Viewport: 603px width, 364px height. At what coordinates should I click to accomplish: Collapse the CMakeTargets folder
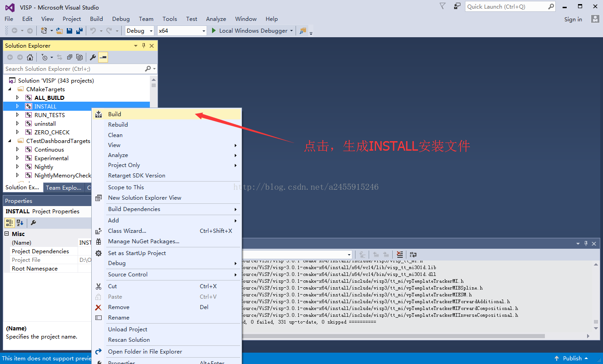click(x=10, y=89)
